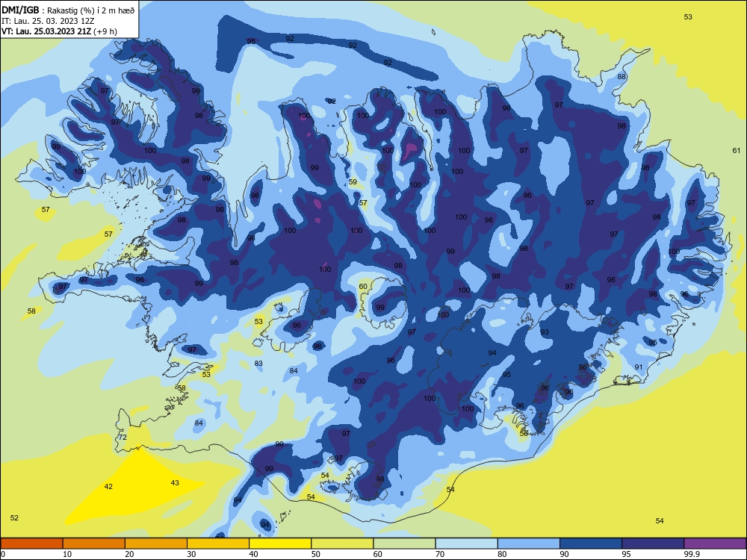Screen dimensions: 747x560
Task: Select the humidity value '83' on the map
Action: point(258,364)
